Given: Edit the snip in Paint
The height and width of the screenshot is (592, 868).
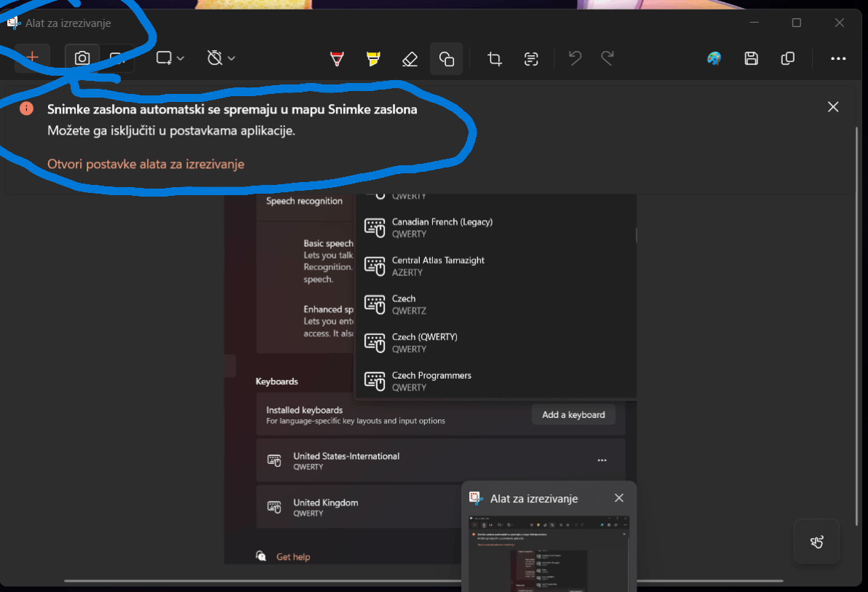Looking at the screenshot, I should [x=714, y=58].
